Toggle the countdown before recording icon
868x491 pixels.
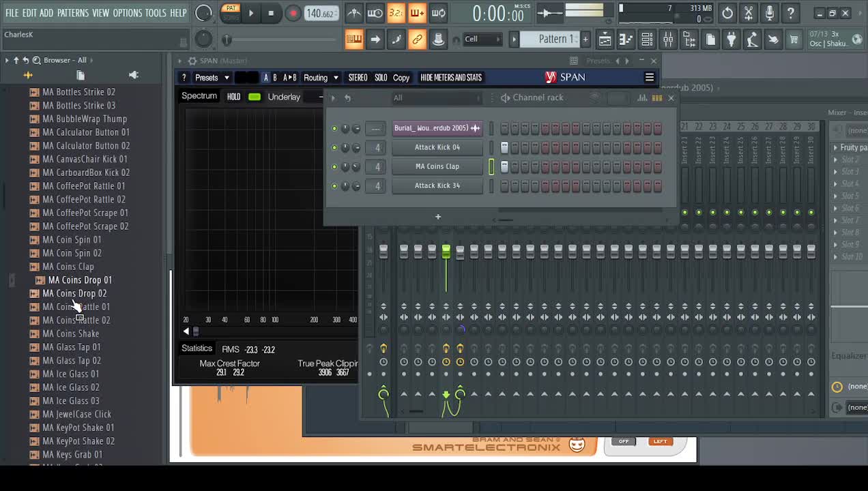click(x=396, y=13)
